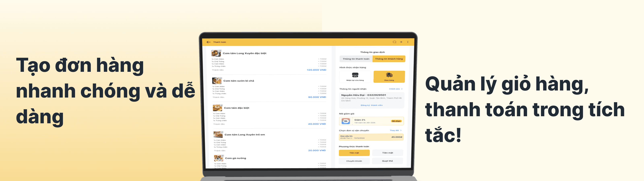Open the three-dot more options menu
Image resolution: width=644 pixels, height=181 pixels.
click(408, 42)
